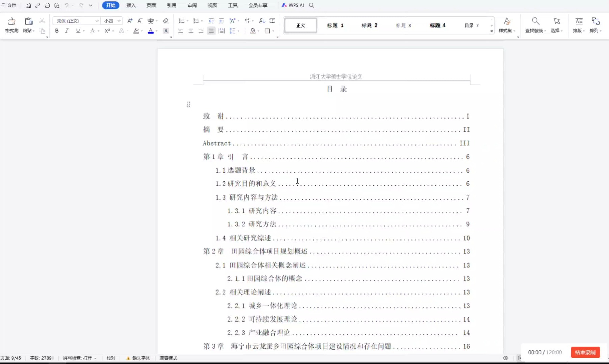Image resolution: width=609 pixels, height=364 pixels.
Task: Expand the line spacing dropdown
Action: pos(239,31)
